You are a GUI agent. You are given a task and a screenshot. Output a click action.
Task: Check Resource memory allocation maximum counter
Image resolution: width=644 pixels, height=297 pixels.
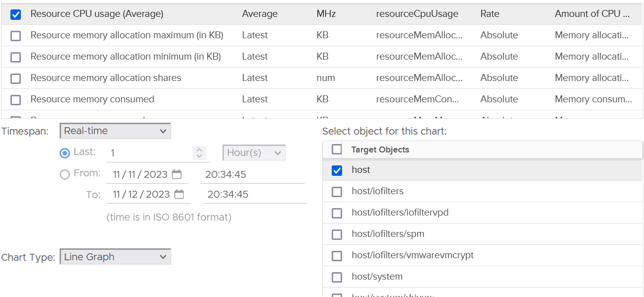(16, 36)
